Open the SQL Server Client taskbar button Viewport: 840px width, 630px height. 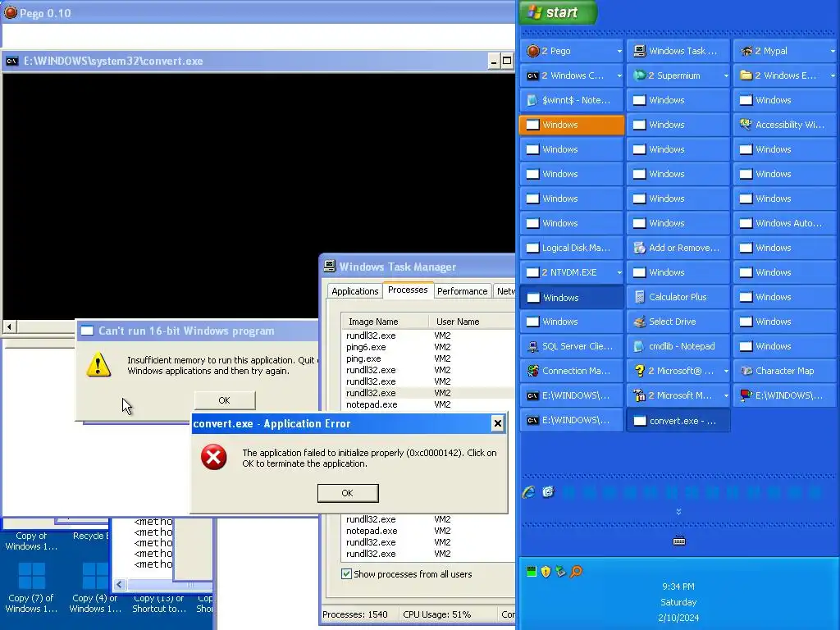[x=572, y=347]
